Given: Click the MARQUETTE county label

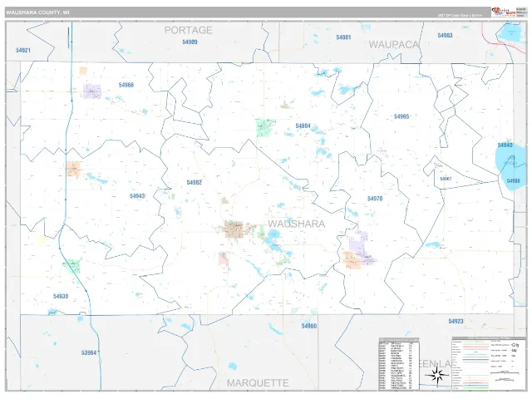Looking at the screenshot, I should point(258,383).
